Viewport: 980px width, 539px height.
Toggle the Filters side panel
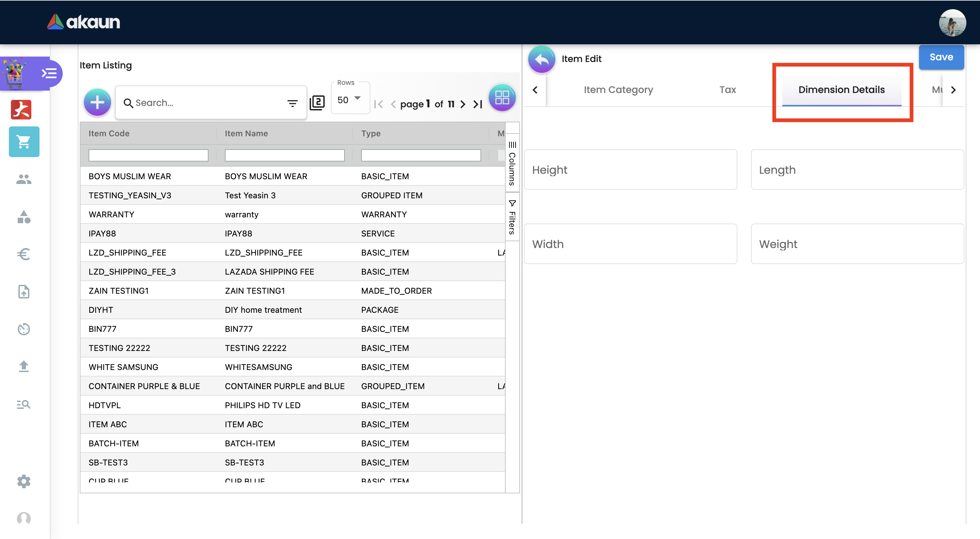click(512, 218)
